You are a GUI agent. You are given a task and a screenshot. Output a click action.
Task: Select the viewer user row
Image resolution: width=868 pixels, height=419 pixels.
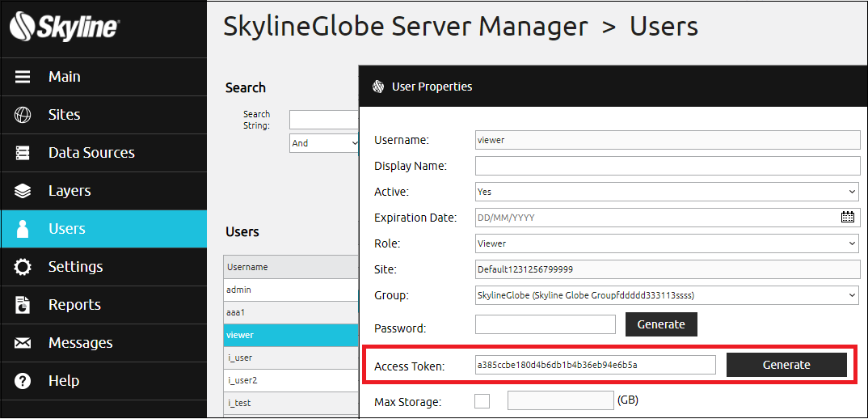(291, 336)
